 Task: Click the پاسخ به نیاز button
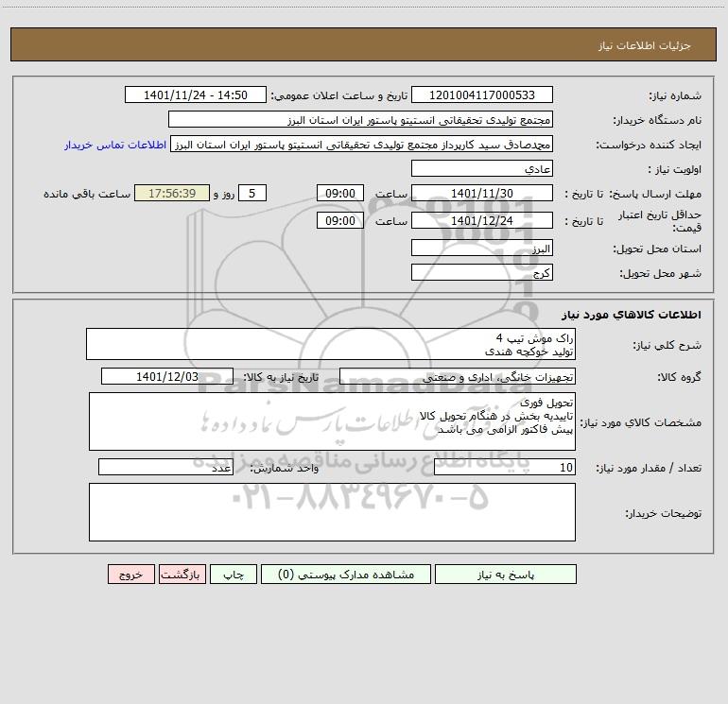click(506, 574)
